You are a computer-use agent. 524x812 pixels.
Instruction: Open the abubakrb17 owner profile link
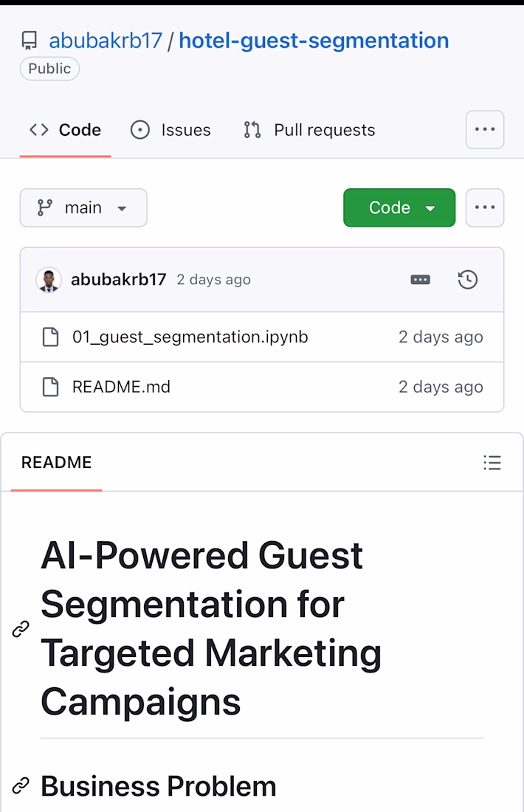pos(106,41)
